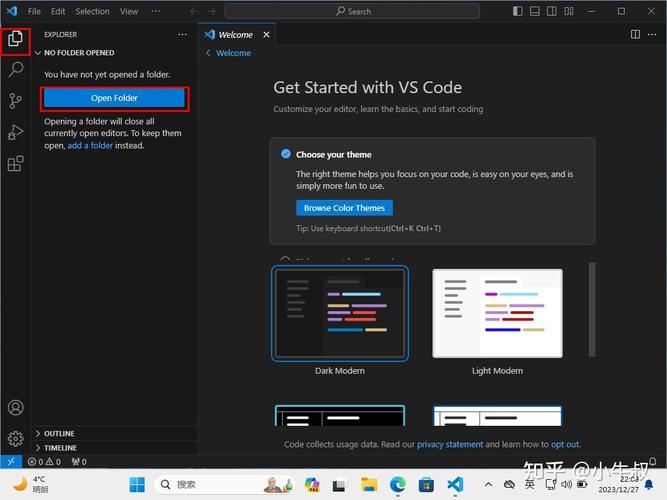This screenshot has width=667, height=500.
Task: Click Browse Color Themes button
Action: pos(344,208)
